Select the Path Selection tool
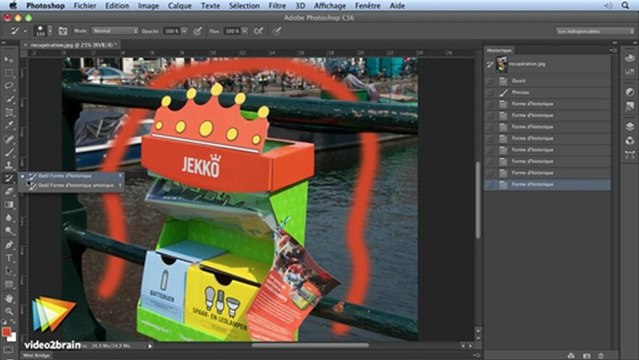 click(x=9, y=271)
